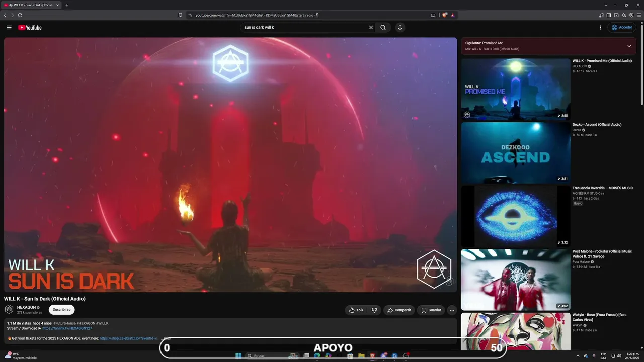
Task: Select the WILL K - Sun Is Dark tab
Action: pyautogui.click(x=32, y=5)
